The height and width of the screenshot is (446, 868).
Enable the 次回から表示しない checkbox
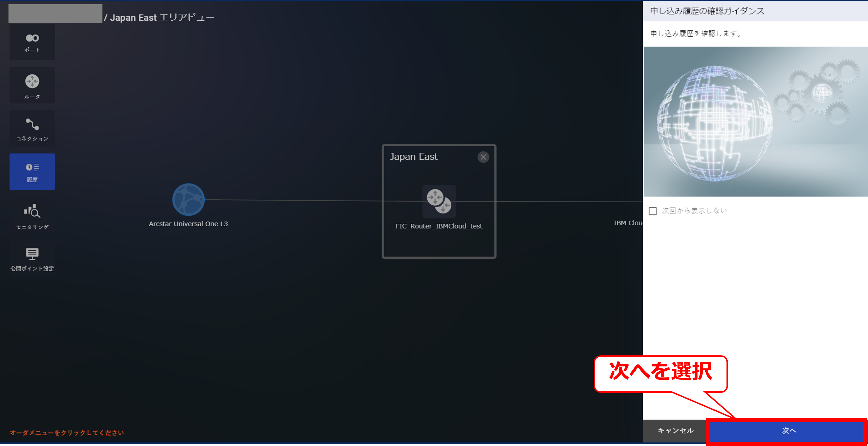pyautogui.click(x=653, y=211)
